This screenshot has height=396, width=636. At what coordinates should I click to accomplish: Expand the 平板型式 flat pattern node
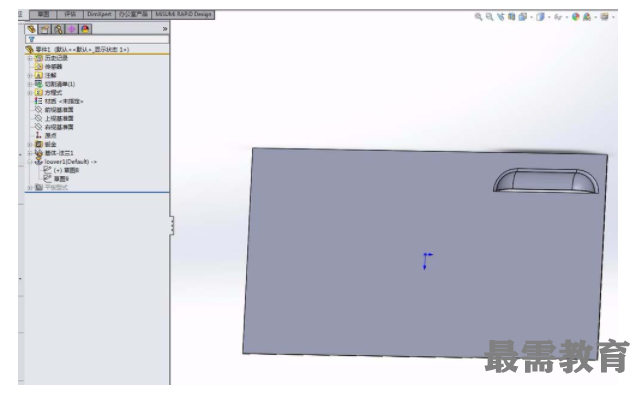tap(30, 187)
